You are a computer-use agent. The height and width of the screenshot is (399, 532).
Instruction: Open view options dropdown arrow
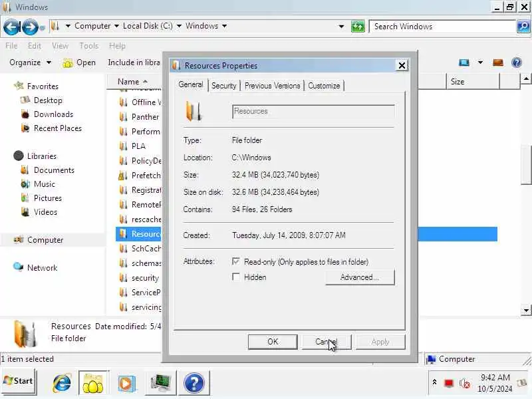click(480, 63)
